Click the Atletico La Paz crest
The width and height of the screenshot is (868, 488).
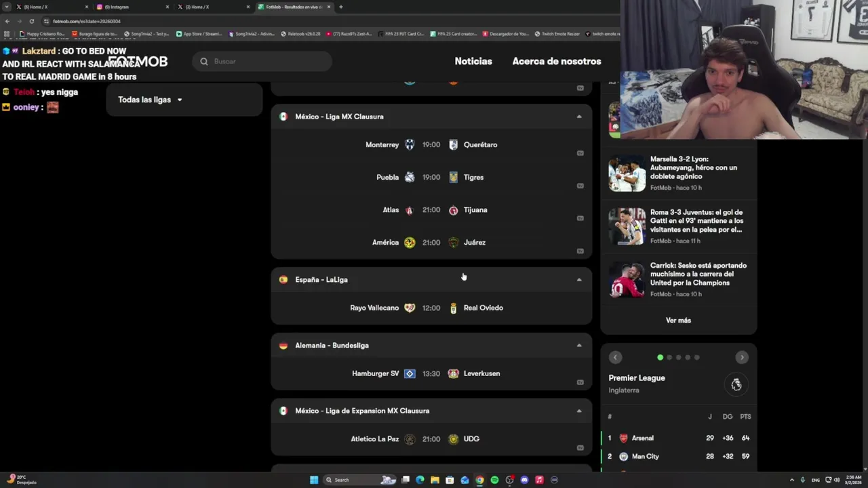coord(410,439)
